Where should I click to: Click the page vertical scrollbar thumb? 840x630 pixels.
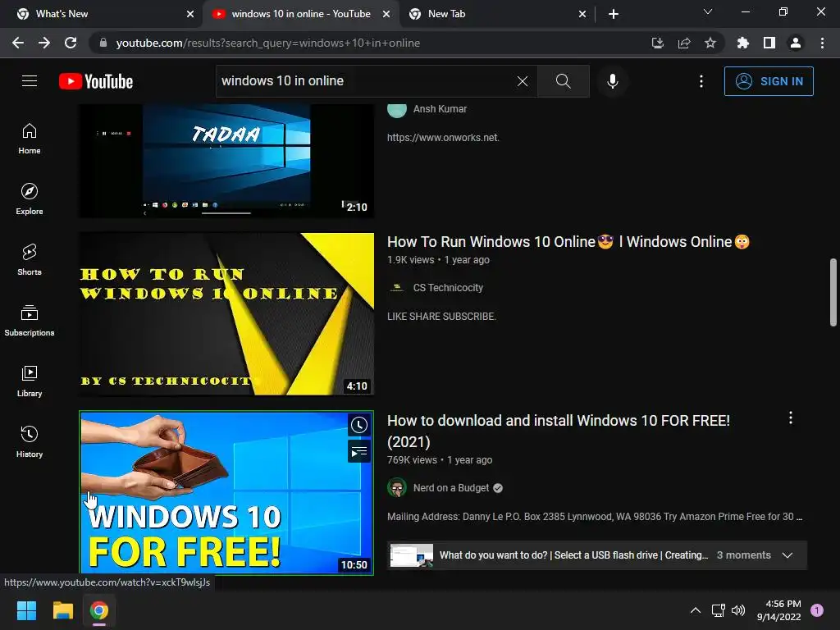(833, 292)
